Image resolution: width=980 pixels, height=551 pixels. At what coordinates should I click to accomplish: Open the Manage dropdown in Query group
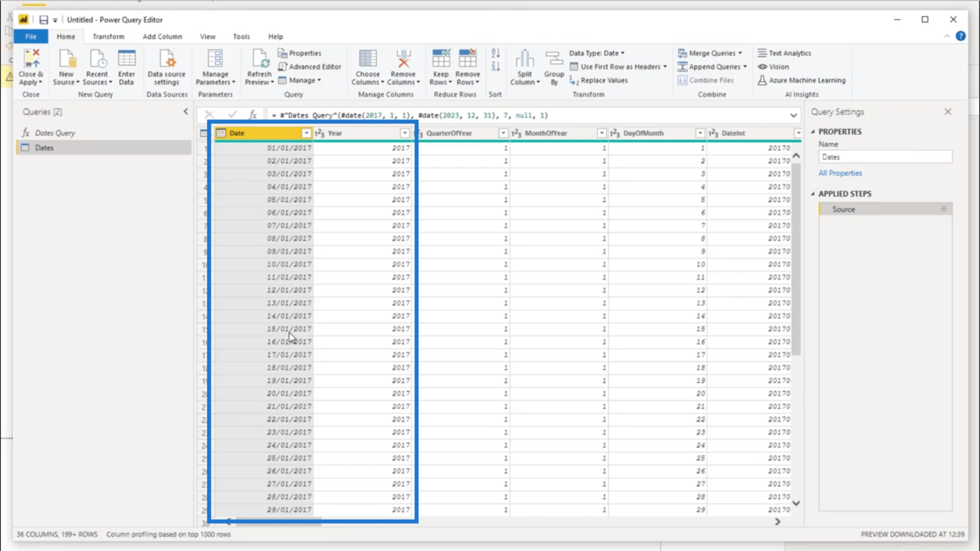(299, 80)
